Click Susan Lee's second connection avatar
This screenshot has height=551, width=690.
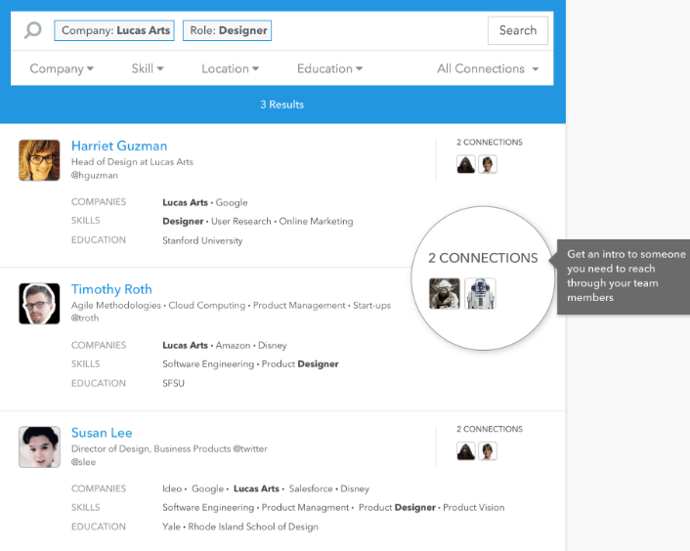487,451
